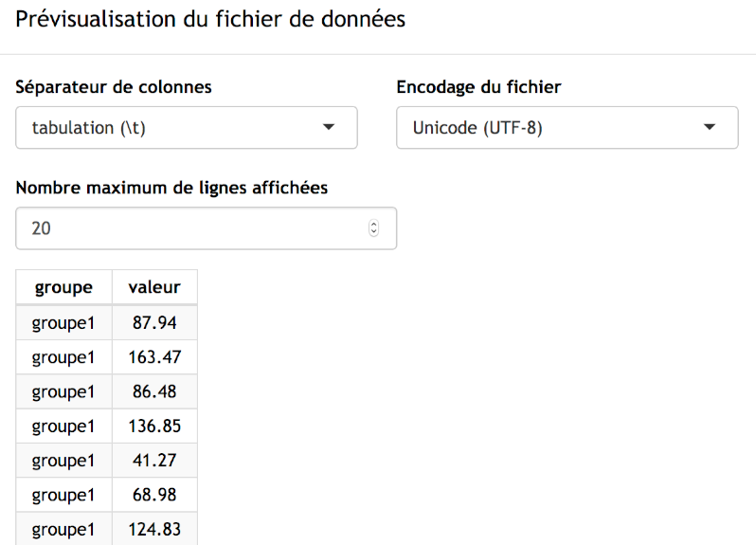The height and width of the screenshot is (545, 756).
Task: Click the "Nombre maximum de lignes affichées" label
Action: [171, 188]
